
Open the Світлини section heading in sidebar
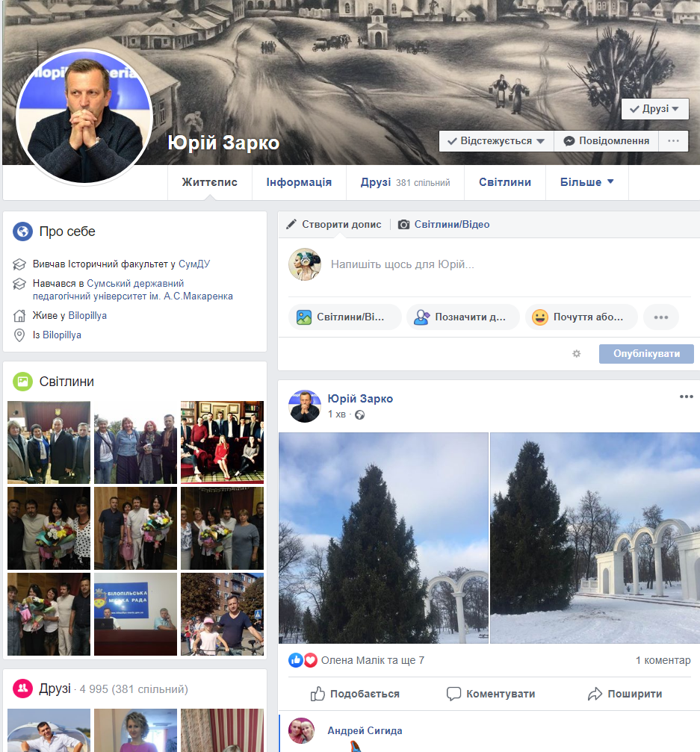click(x=66, y=382)
